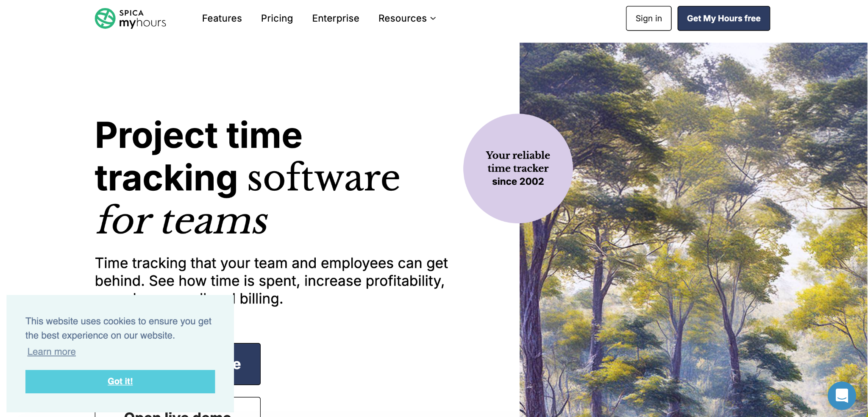The width and height of the screenshot is (868, 417).
Task: Open the live chat bubble icon
Action: pyautogui.click(x=842, y=395)
